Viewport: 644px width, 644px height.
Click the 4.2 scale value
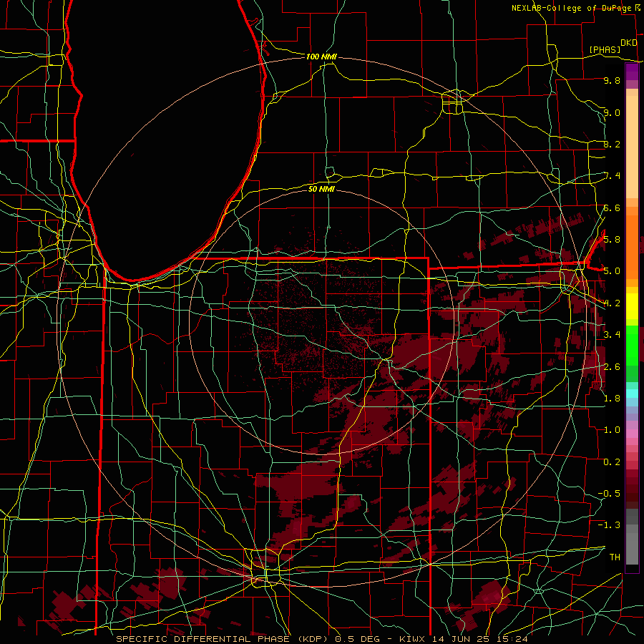point(612,303)
